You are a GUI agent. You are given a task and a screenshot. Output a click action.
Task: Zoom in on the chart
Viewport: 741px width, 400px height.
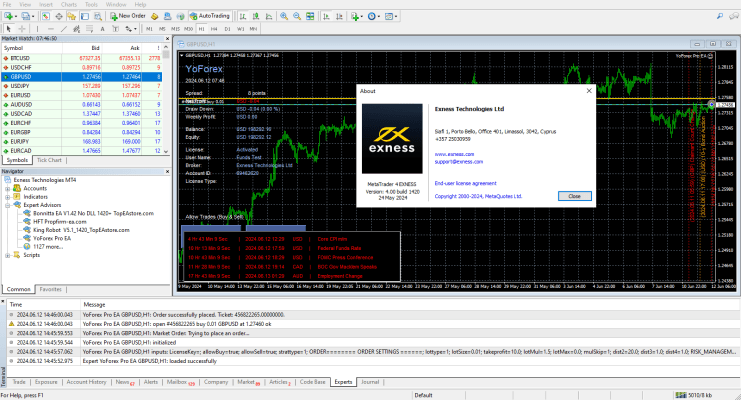pyautogui.click(x=284, y=16)
